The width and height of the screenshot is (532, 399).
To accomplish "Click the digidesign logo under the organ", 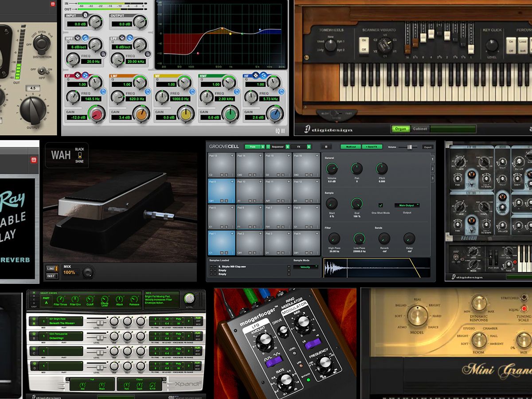I will [x=329, y=129].
